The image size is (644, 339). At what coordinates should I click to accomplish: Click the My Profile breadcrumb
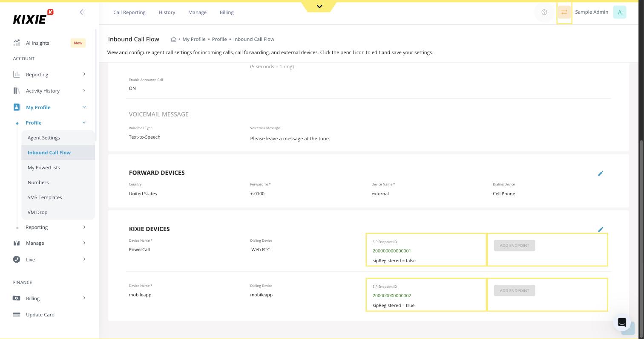point(194,39)
